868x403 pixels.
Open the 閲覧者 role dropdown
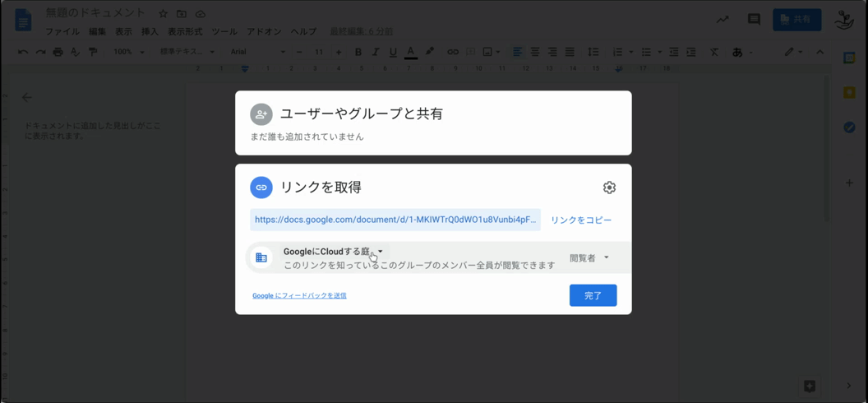coord(589,257)
